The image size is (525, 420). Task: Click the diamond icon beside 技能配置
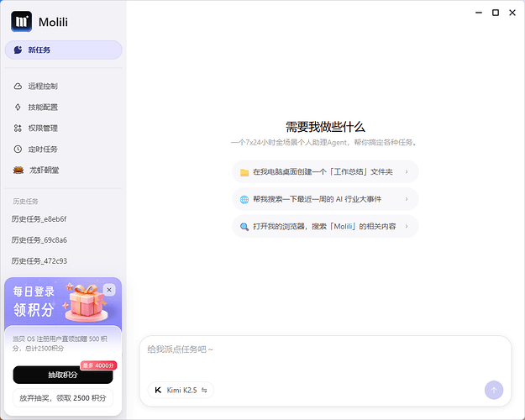pyautogui.click(x=18, y=108)
